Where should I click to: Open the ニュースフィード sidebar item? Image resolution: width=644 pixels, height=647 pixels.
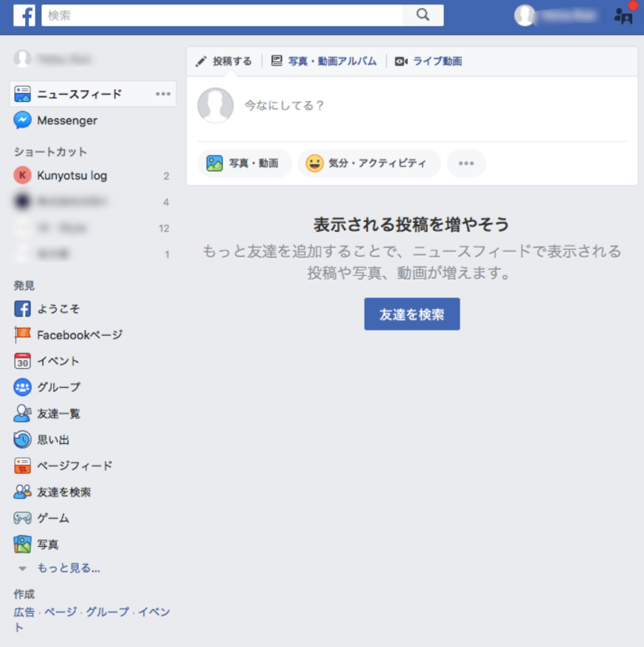pos(93,94)
